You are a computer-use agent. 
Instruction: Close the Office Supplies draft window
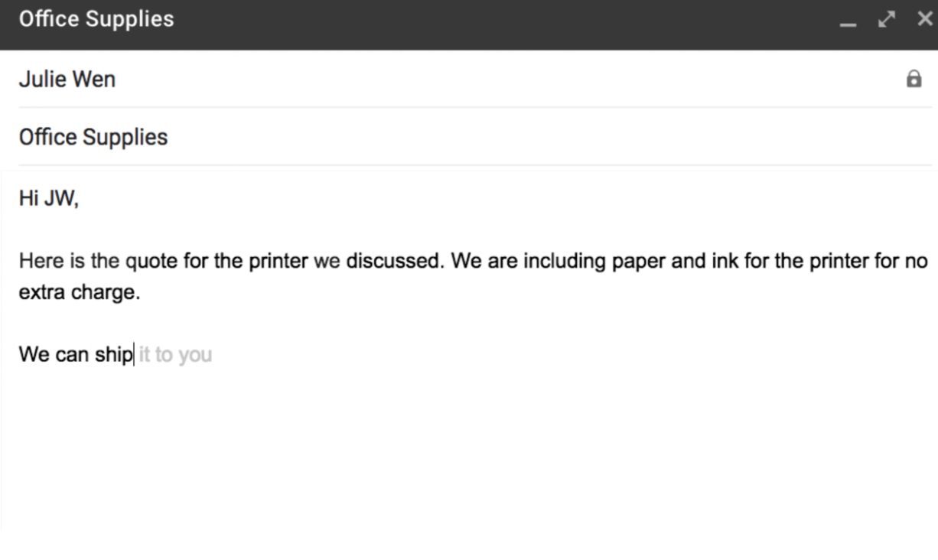[924, 19]
